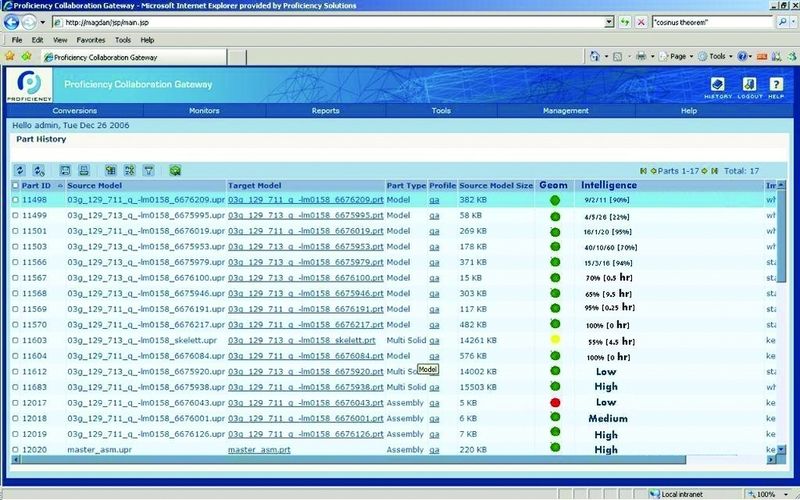Toggle the select-all checkbox in the header row
Viewport: 800px width, 500px height.
15,185
